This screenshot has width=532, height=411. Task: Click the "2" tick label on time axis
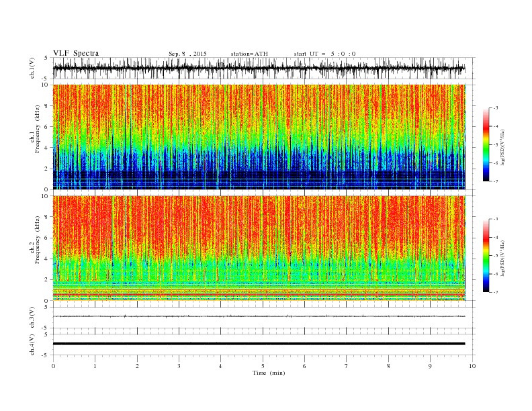click(137, 366)
